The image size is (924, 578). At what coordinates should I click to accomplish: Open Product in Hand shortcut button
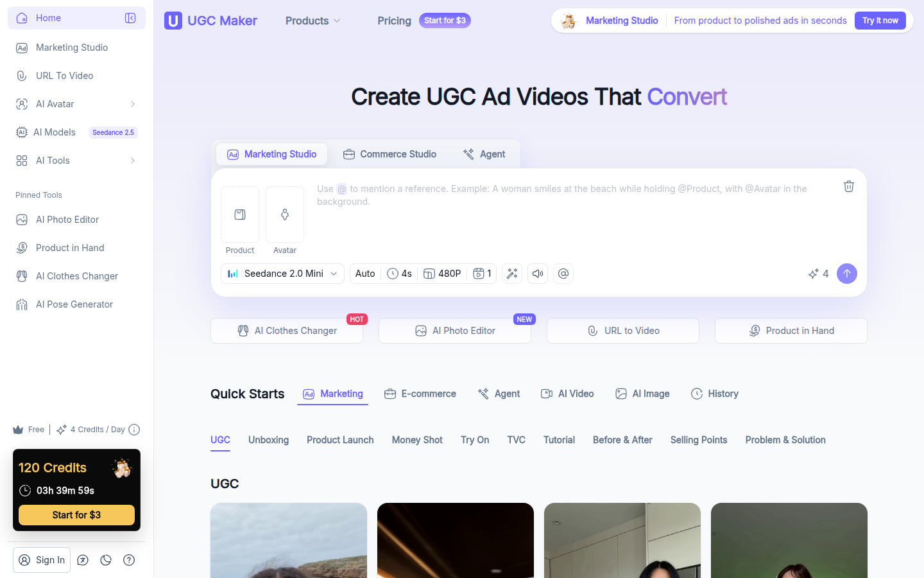point(791,331)
